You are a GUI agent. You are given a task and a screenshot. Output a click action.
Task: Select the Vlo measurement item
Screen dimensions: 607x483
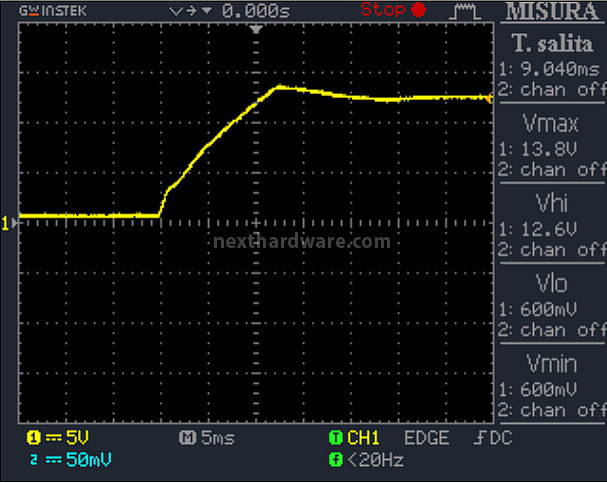(x=552, y=283)
